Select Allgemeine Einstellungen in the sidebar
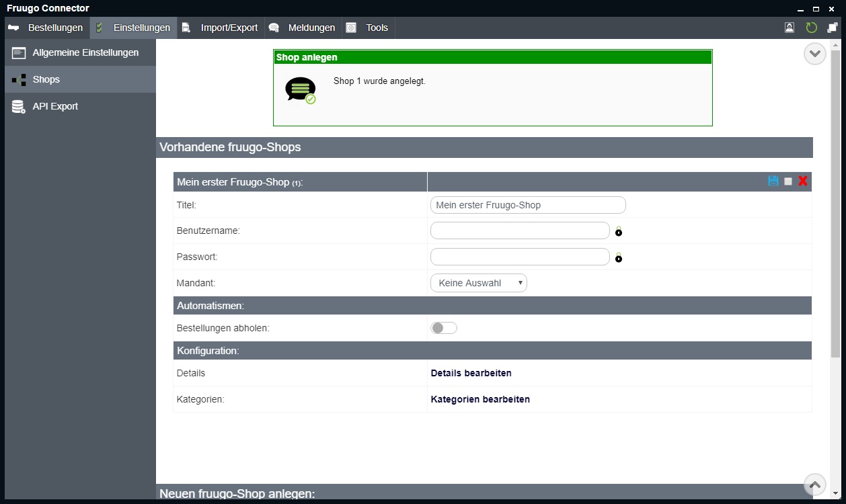Screen dimensions: 846x504 tap(80, 52)
